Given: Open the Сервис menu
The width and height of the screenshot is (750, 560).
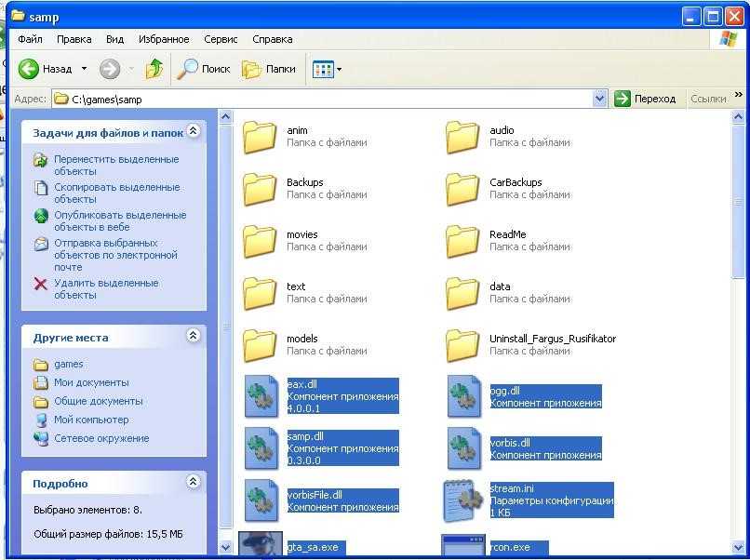Looking at the screenshot, I should pyautogui.click(x=221, y=39).
